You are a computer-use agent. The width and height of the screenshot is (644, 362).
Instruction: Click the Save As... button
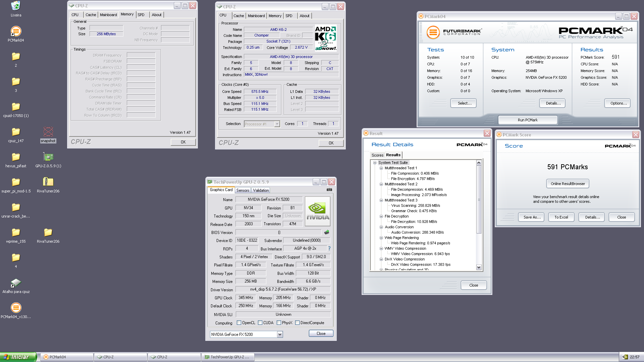tap(532, 217)
